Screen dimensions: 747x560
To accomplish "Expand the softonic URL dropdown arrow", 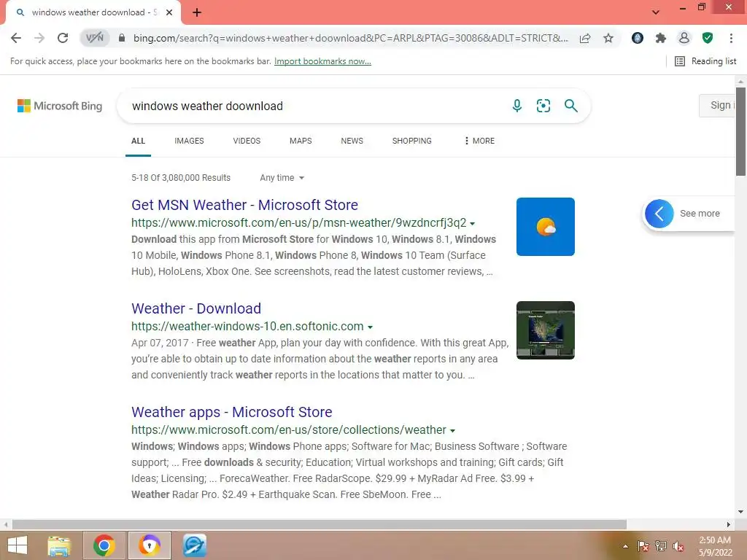I will point(370,327).
